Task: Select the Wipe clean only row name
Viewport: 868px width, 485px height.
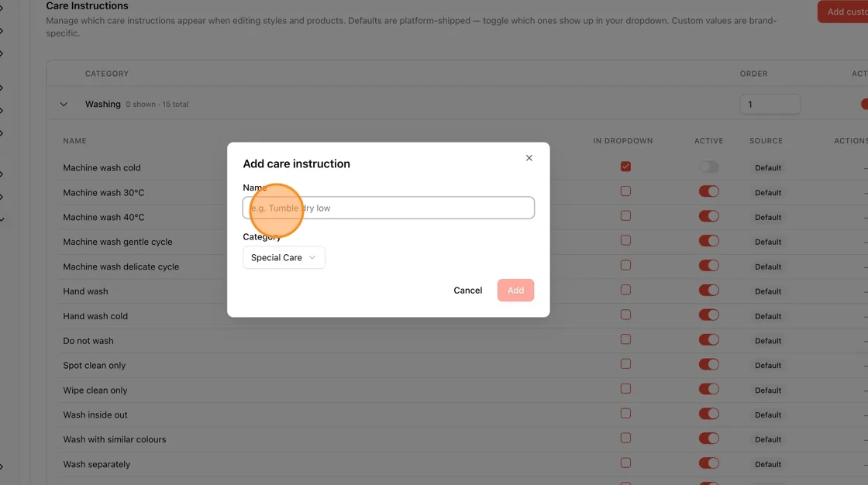Action: [x=95, y=390]
